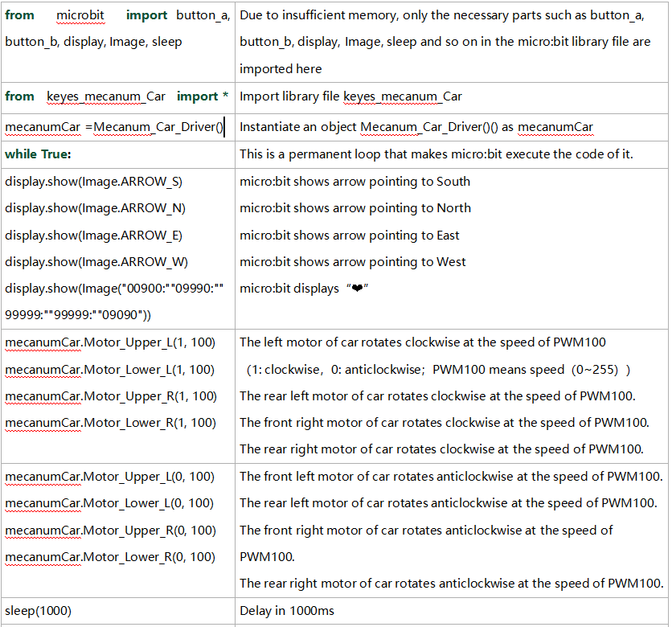Click the 'This is a permanent loop' description
This screenshot has height=627, width=672.
[x=436, y=154]
